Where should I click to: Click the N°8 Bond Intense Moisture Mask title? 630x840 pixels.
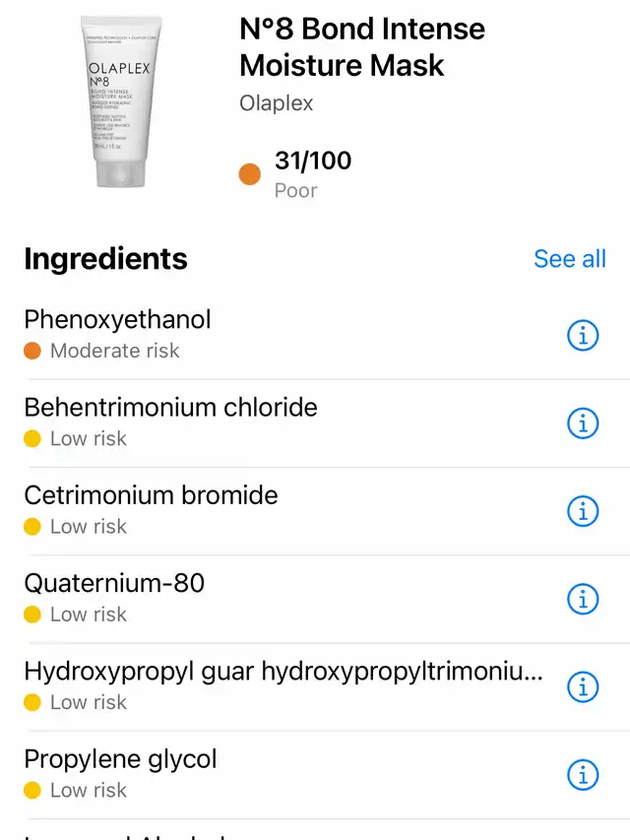tap(362, 46)
